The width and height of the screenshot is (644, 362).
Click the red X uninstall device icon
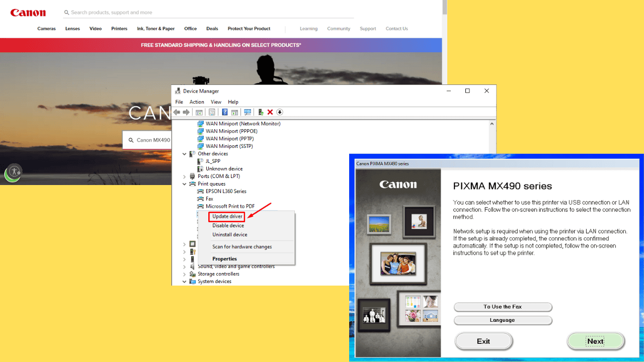click(x=270, y=112)
